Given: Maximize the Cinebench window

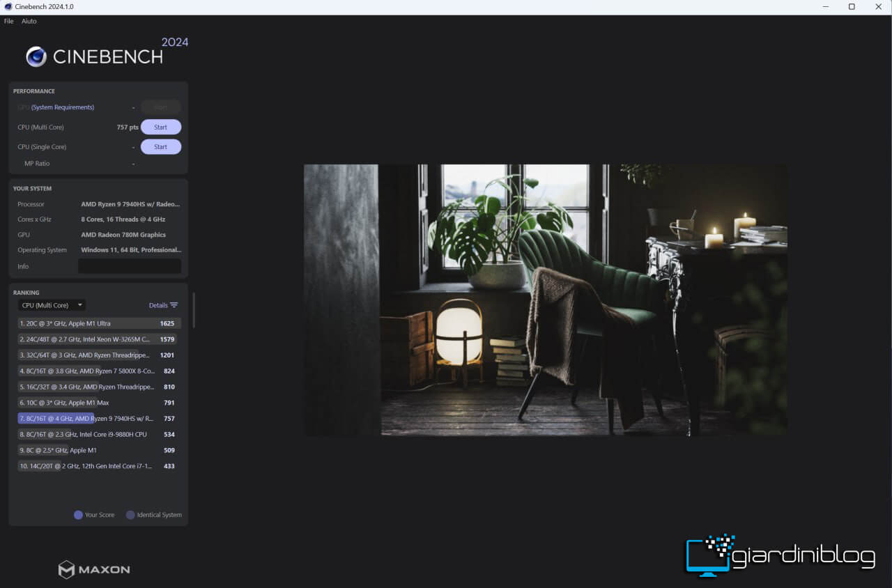Looking at the screenshot, I should [x=852, y=7].
